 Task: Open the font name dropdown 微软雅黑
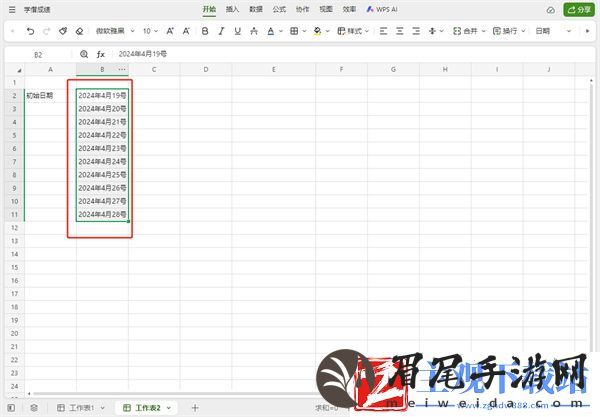click(115, 31)
